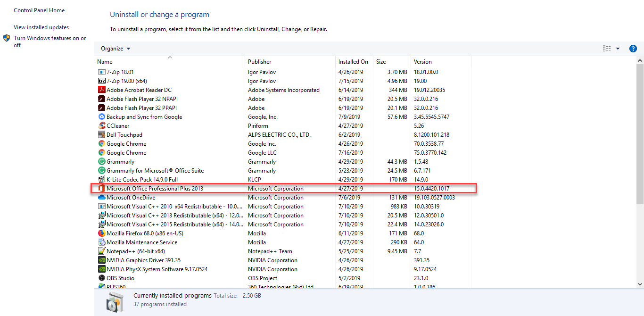Select version '19.103.0527.0003' cell
Screen dimensions: 644x316
[x=434, y=198]
